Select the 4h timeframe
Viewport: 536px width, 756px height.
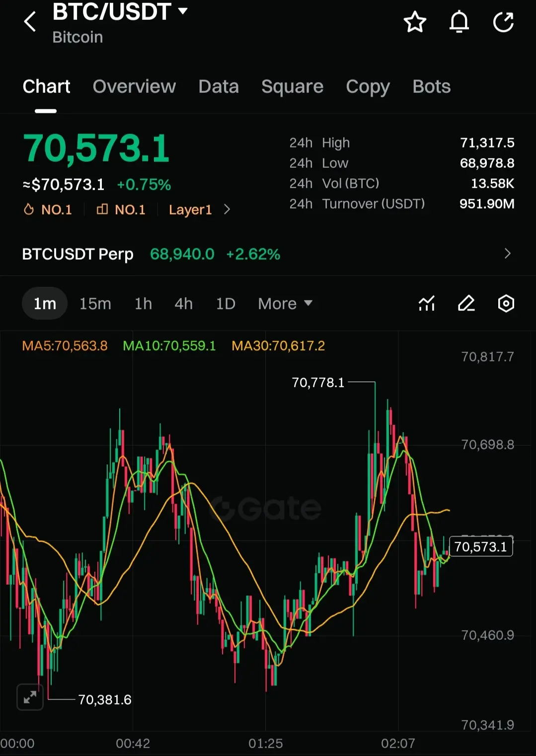pos(183,303)
